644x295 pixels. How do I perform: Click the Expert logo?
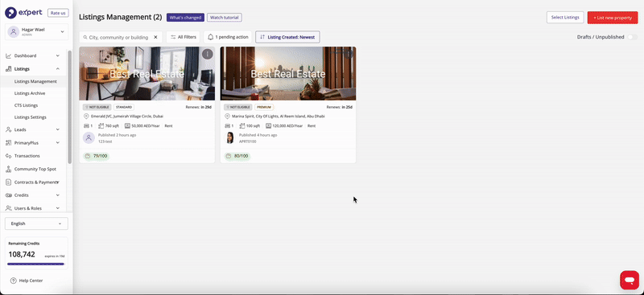pos(24,13)
